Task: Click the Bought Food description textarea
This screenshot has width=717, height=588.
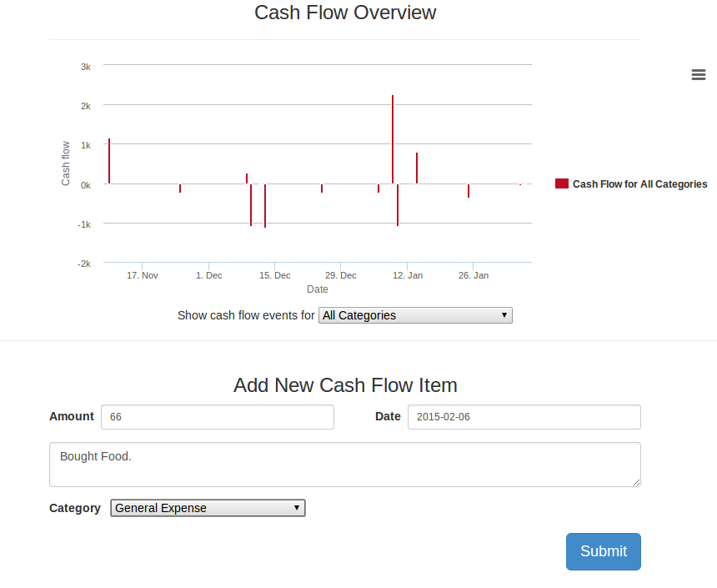Action: pyautogui.click(x=345, y=465)
